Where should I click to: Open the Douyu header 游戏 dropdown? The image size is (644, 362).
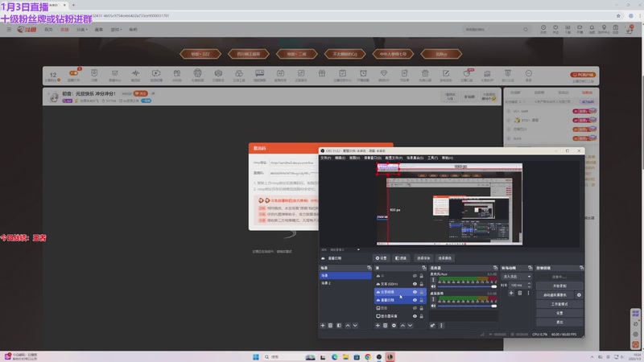(116, 30)
